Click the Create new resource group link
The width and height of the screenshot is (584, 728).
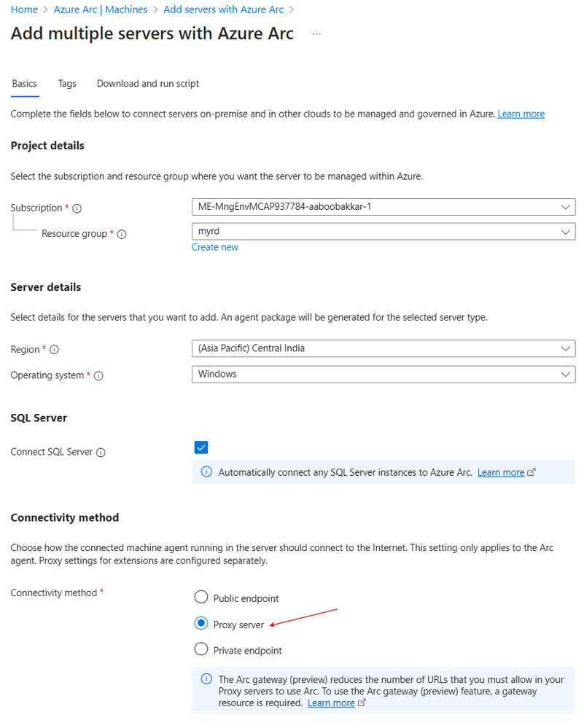point(215,247)
